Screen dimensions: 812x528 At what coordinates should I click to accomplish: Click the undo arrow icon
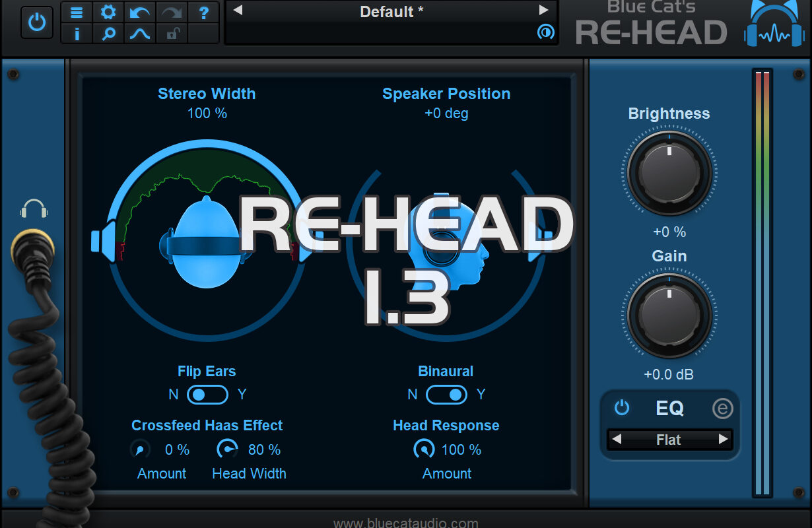tap(139, 13)
